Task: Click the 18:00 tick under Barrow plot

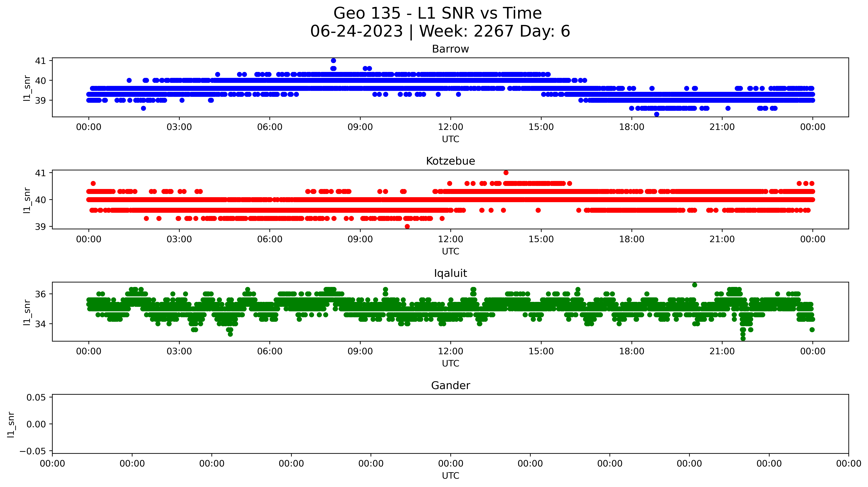Action: coord(631,127)
